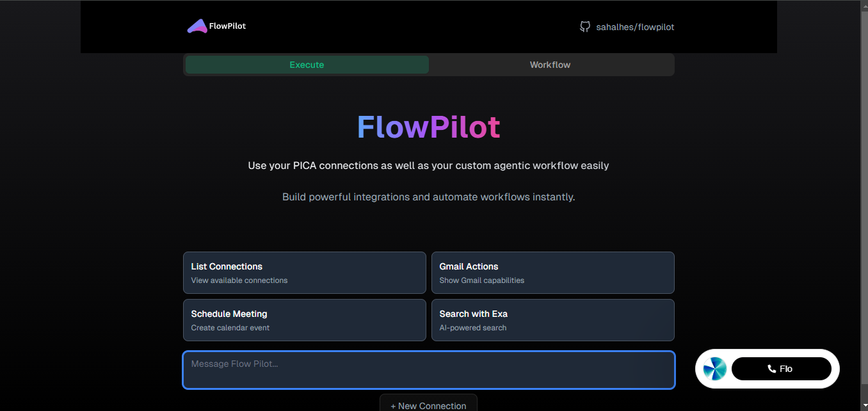
Task: Click the 'Create calendar event' description
Action: 230,328
